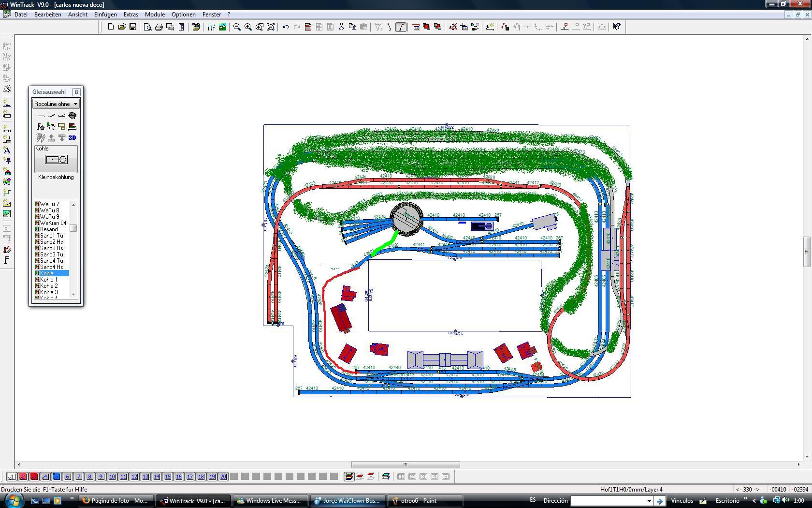Select the Print icon in the toolbar
812x508 pixels.
(159, 27)
